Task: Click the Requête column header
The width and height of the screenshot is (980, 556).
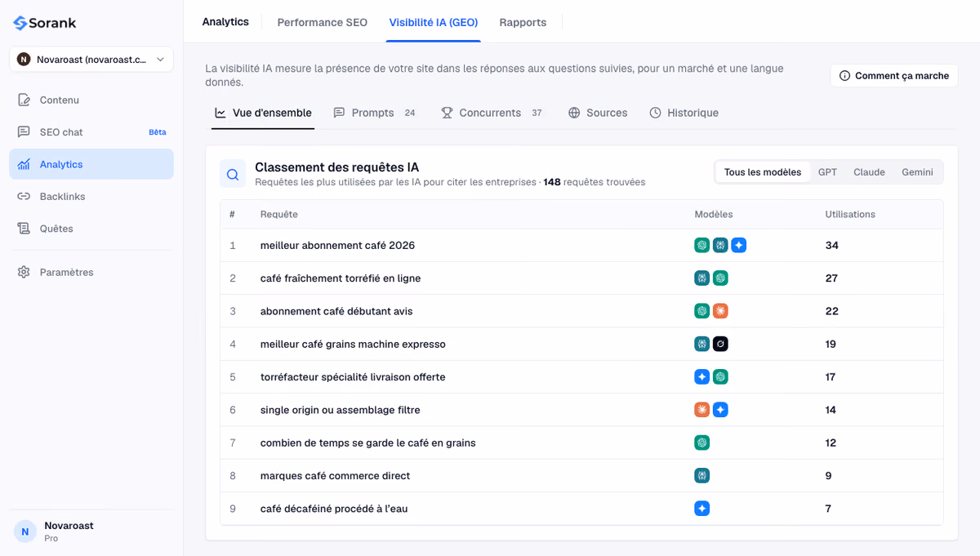Action: tap(279, 215)
